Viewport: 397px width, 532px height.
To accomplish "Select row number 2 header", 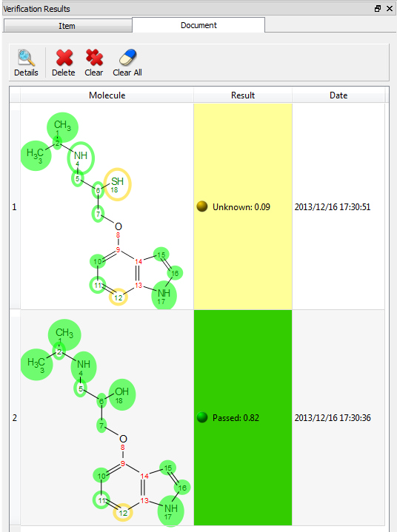I will point(15,417).
